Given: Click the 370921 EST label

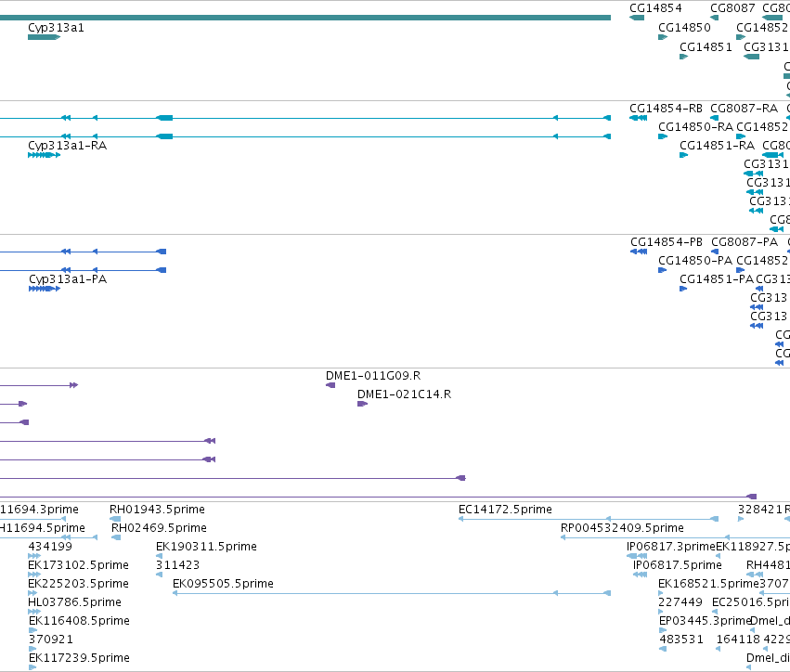Looking at the screenshot, I should (x=50, y=640).
